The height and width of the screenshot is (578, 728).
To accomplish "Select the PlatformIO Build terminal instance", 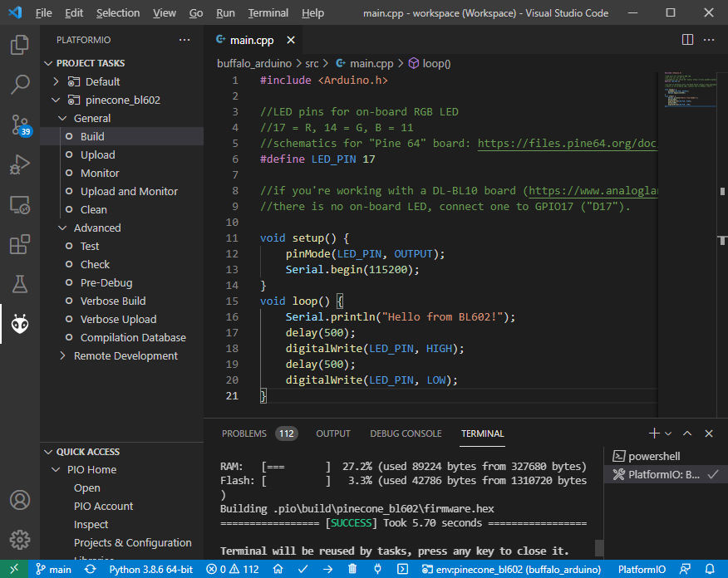I will 666,474.
